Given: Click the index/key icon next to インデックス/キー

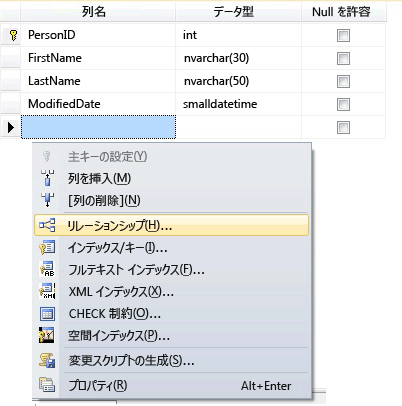Looking at the screenshot, I should click(x=47, y=247).
